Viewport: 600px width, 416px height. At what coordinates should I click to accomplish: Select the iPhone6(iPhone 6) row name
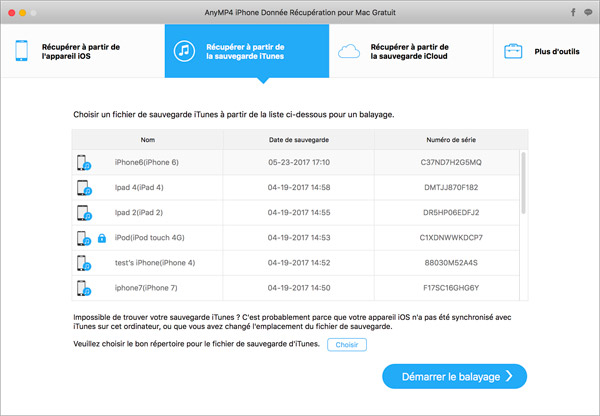(147, 162)
